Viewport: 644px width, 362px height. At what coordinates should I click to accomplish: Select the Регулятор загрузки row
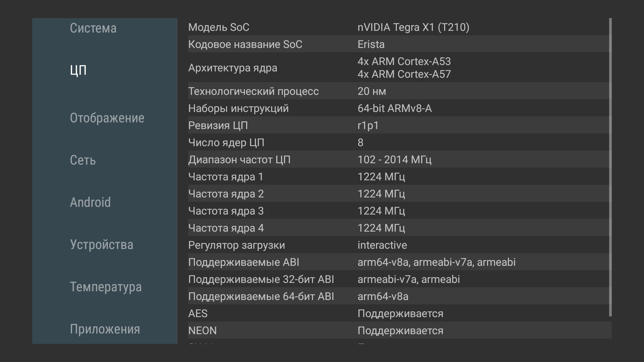coord(398,245)
